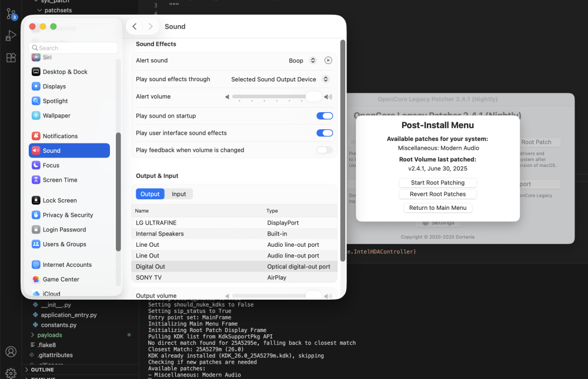The width and height of the screenshot is (588, 379).
Task: Open .flake8 file in explorer
Action: [x=46, y=345]
